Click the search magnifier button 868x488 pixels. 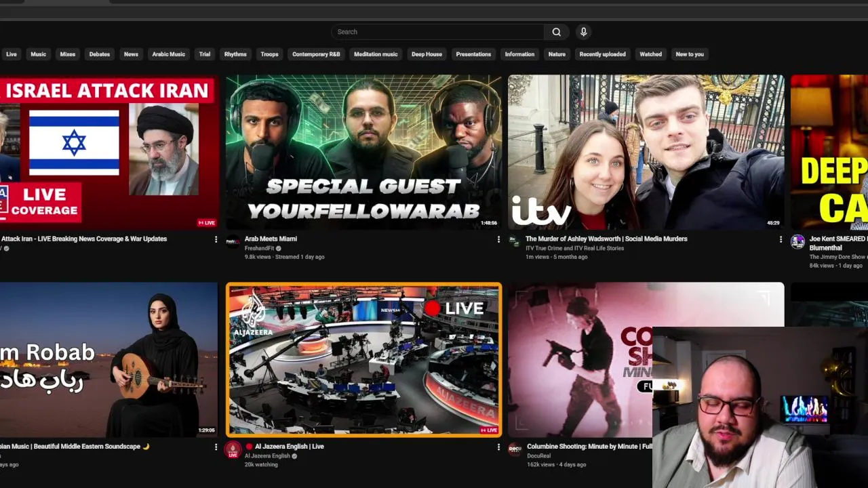click(x=556, y=32)
